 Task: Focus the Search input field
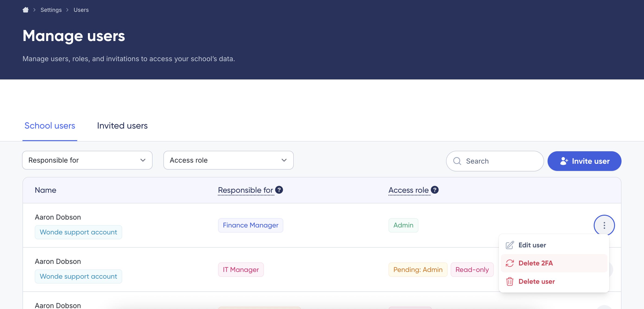(x=501, y=161)
